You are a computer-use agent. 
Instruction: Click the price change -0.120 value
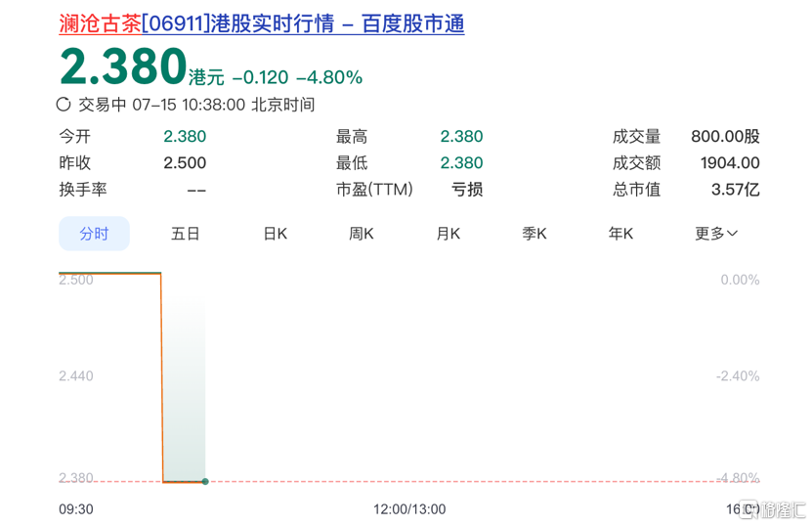(260, 78)
